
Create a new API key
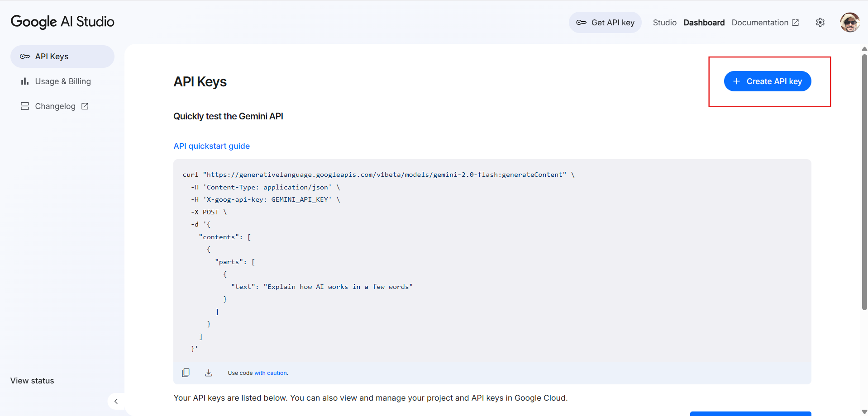(x=767, y=81)
